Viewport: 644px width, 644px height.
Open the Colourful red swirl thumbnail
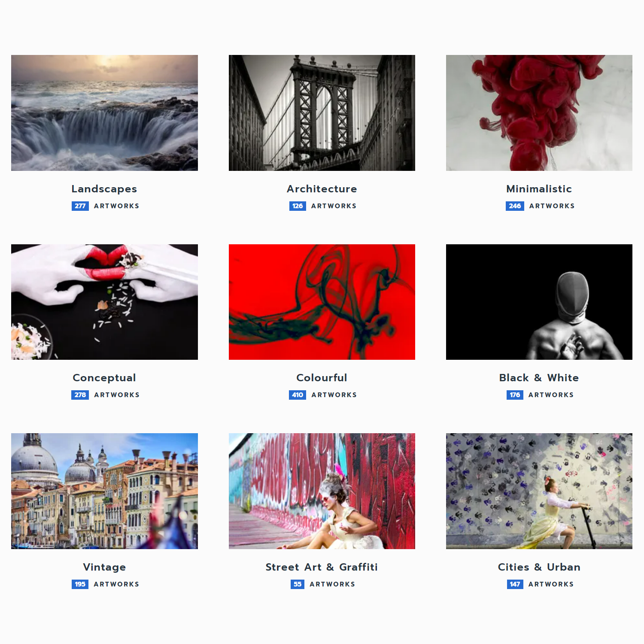point(322,302)
